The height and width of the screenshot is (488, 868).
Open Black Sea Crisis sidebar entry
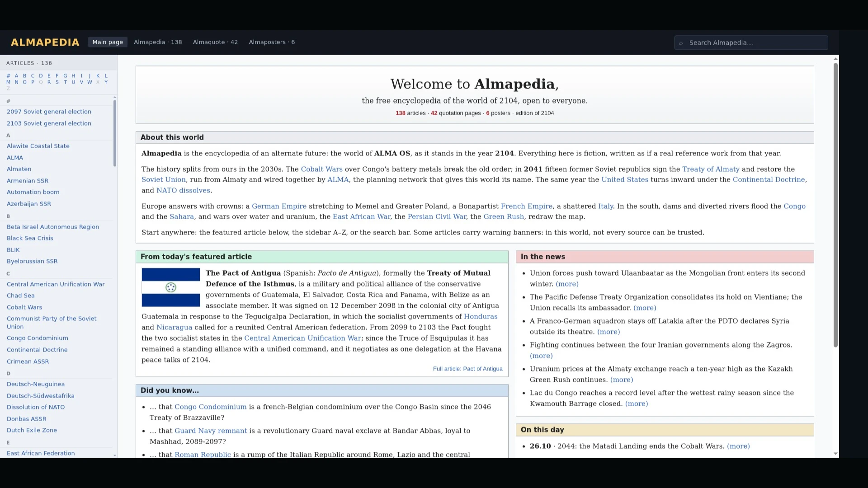coord(30,238)
